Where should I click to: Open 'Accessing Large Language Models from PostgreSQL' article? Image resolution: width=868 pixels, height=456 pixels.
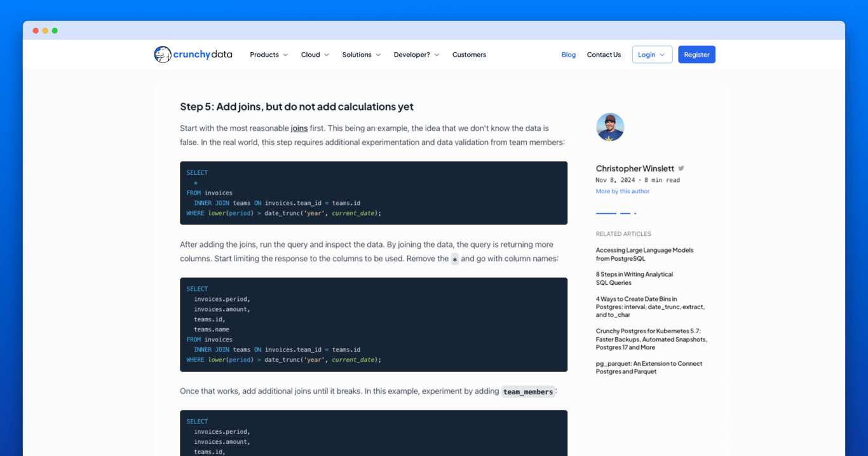pos(644,254)
